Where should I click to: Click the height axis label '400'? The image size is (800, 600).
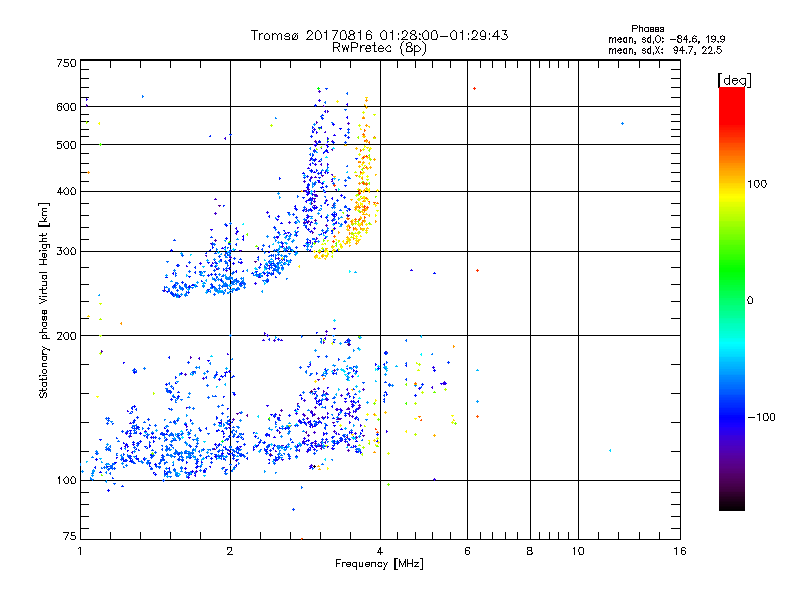pos(66,191)
